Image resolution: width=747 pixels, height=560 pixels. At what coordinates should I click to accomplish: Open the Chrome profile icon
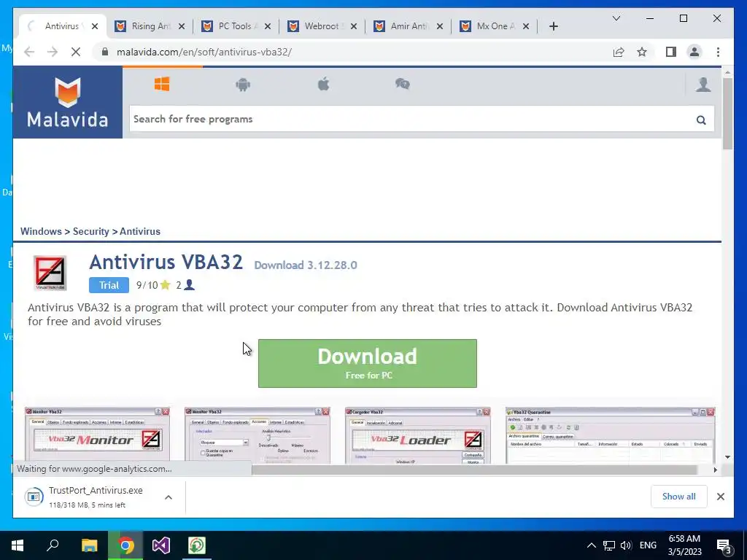coord(694,52)
